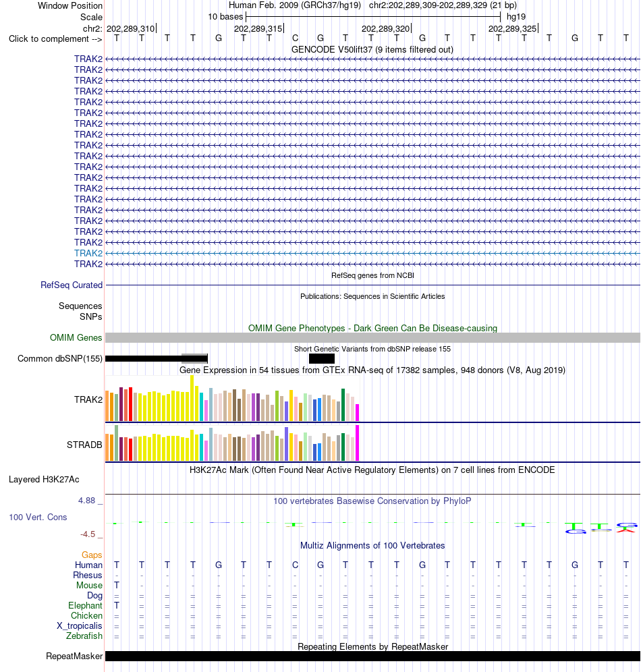641x672 pixels.
Task: Click the gray OMIM Genes item bar
Action: (x=372, y=338)
